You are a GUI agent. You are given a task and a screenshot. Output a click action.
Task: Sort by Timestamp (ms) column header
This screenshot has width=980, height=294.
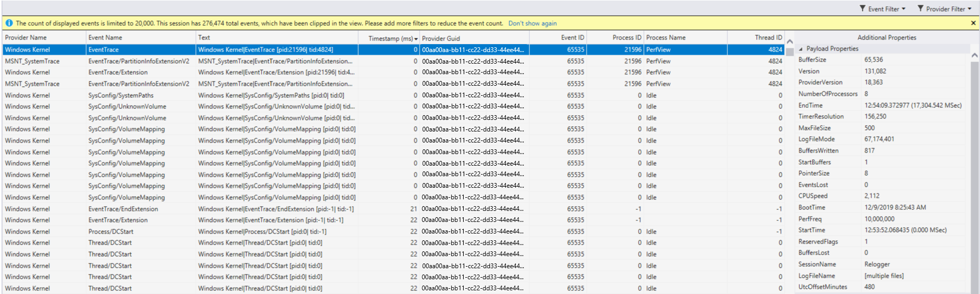click(x=389, y=38)
